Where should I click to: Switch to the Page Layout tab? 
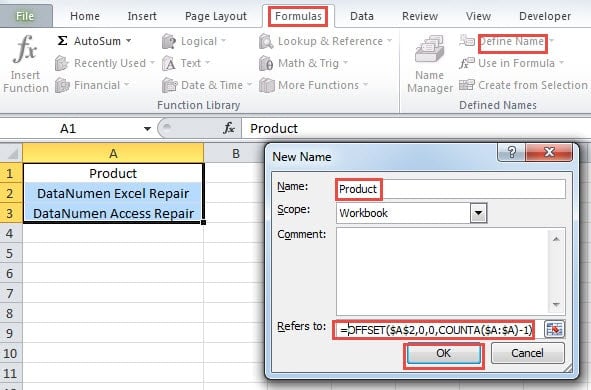point(216,16)
